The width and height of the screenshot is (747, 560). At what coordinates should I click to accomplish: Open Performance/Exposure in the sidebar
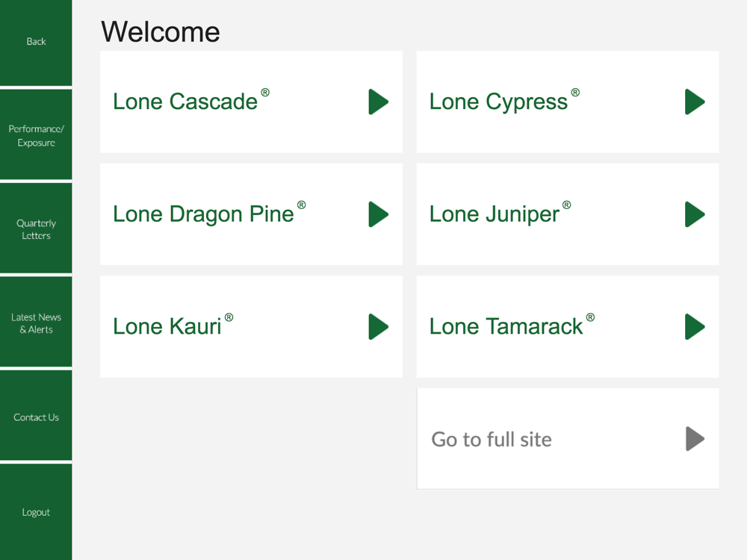(x=36, y=134)
